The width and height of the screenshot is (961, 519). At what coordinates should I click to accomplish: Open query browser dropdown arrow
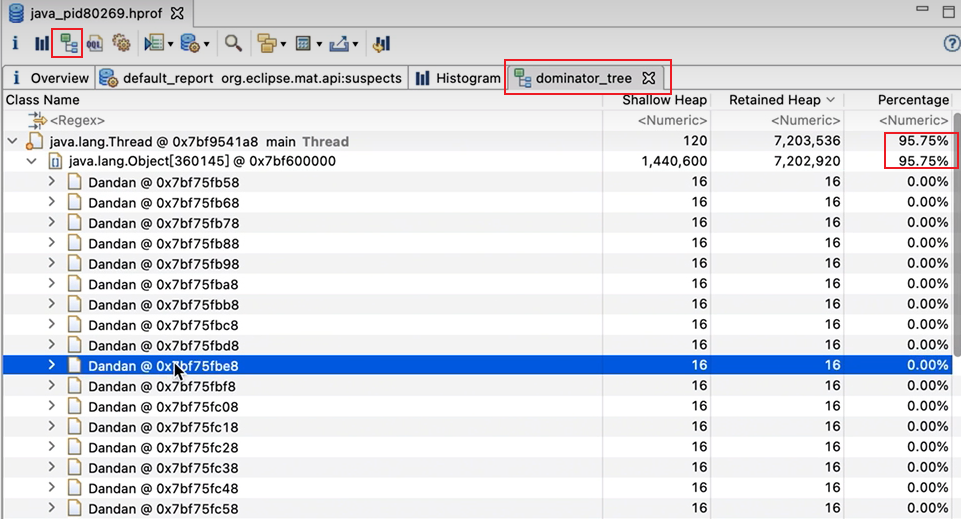[x=207, y=44]
